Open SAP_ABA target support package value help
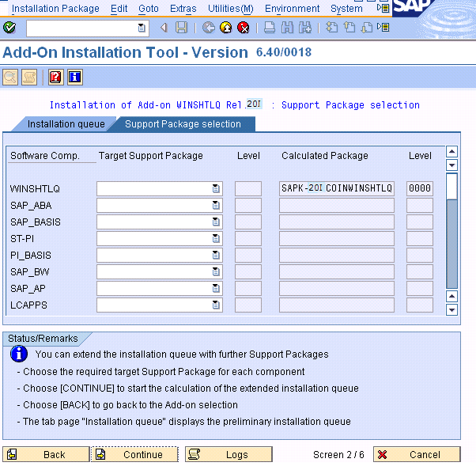 point(216,205)
